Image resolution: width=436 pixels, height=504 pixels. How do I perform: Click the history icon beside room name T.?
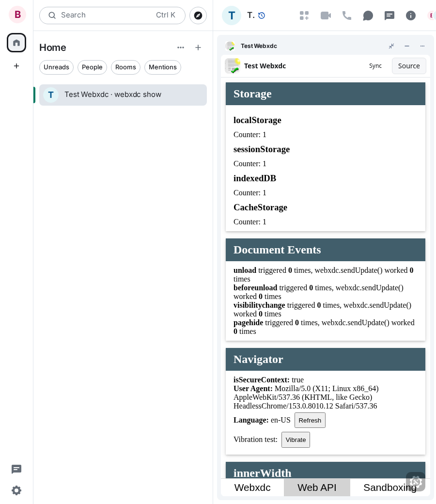pos(262,16)
